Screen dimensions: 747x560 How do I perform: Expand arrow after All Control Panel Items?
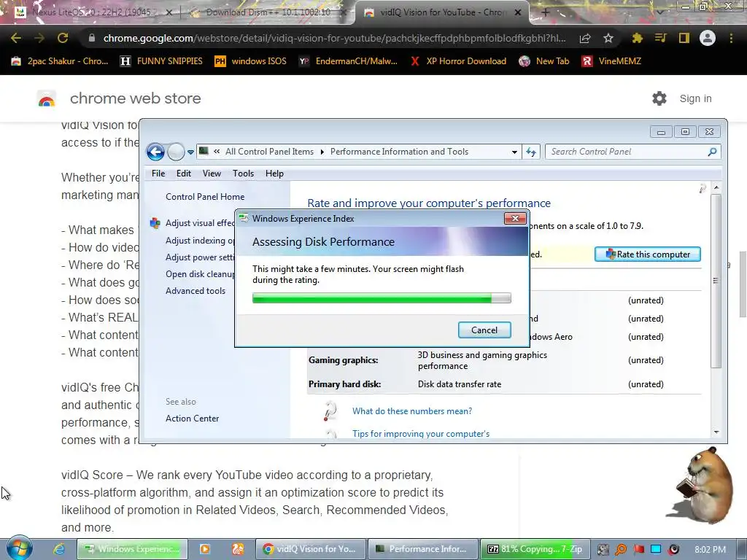pos(322,152)
